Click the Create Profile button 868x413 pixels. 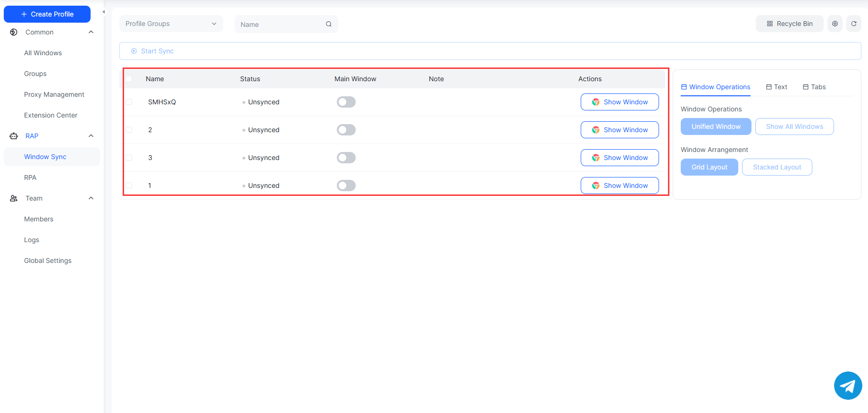tap(47, 14)
